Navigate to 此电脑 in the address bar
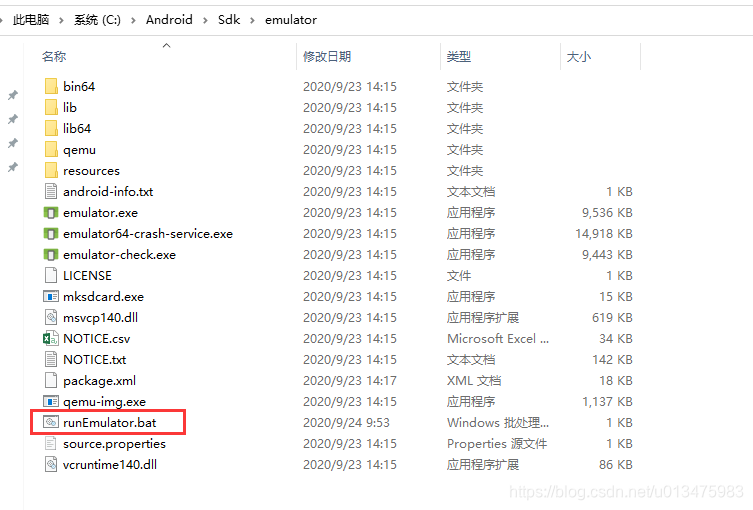The image size is (753, 510). tap(31, 20)
